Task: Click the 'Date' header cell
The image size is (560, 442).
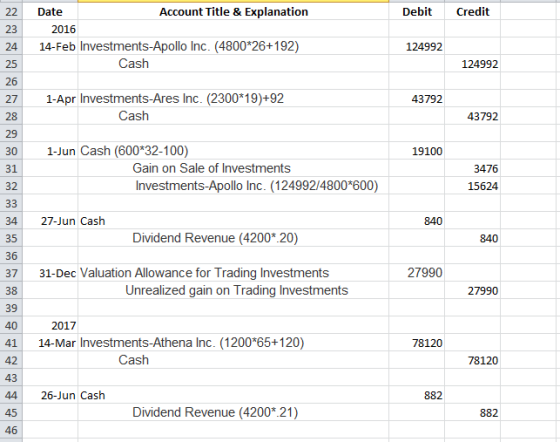Action: point(50,12)
